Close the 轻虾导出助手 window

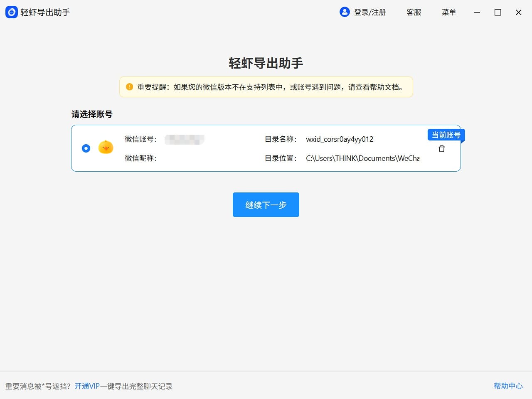[519, 12]
